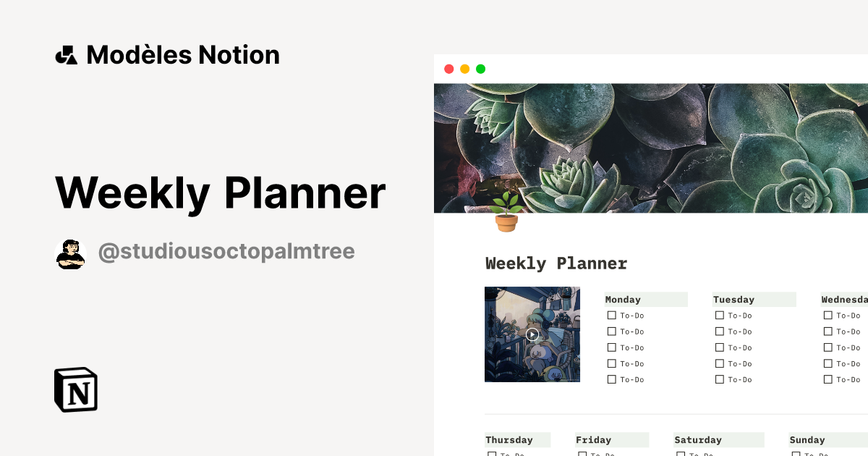Image resolution: width=868 pixels, height=456 pixels.
Task: Click the green browser traffic light
Action: point(480,68)
